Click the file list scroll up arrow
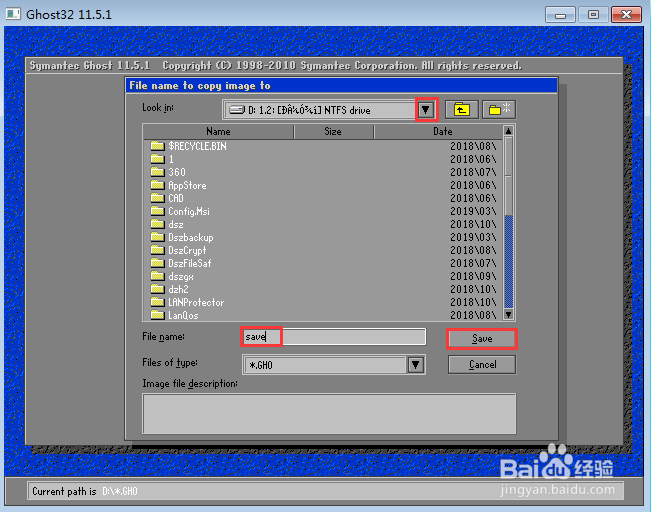Screen dimensions: 651x512 (x=509, y=131)
